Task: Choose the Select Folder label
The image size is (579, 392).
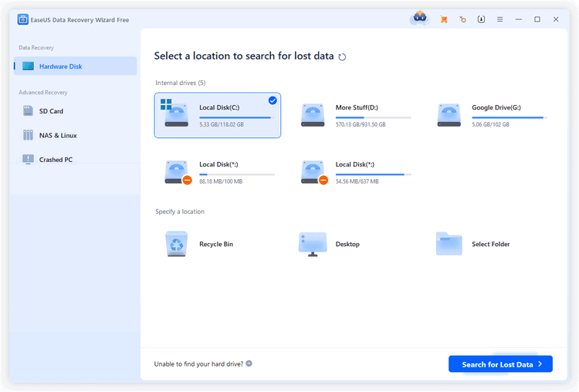Action: coord(491,244)
